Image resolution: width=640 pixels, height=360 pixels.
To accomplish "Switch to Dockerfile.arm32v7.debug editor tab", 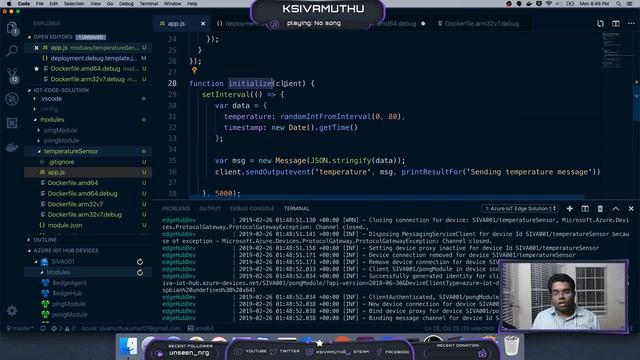I will click(x=482, y=24).
